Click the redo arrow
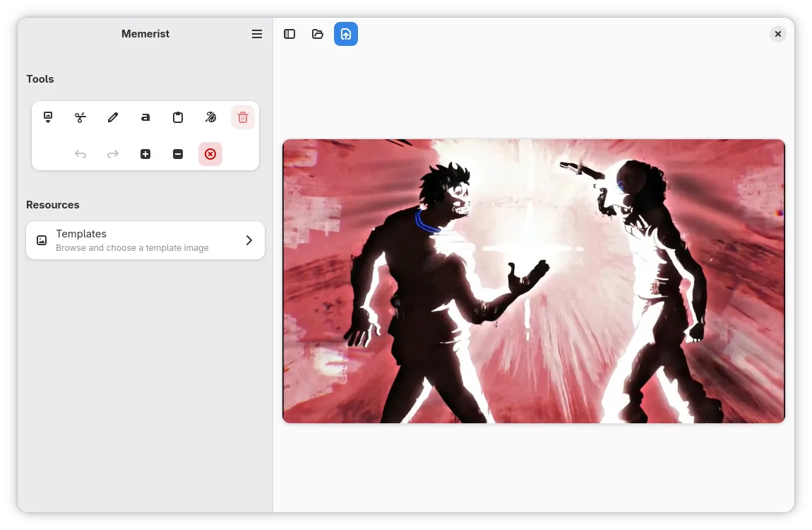Viewport: 812px width, 530px height. click(x=113, y=154)
